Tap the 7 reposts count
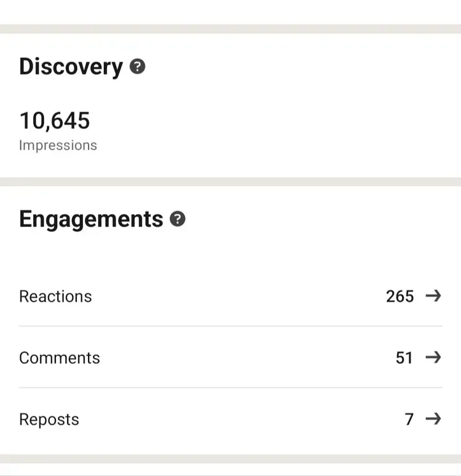The image size is (461, 476). tap(409, 419)
